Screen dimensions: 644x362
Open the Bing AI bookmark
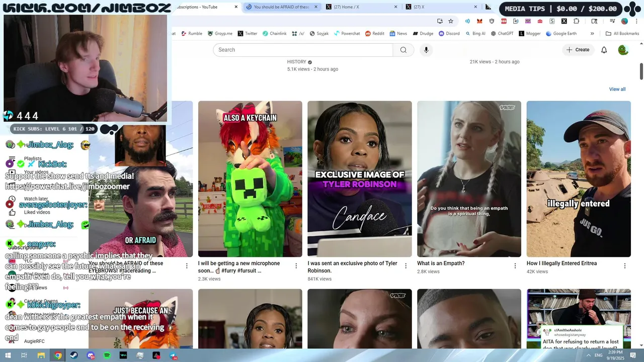click(475, 34)
